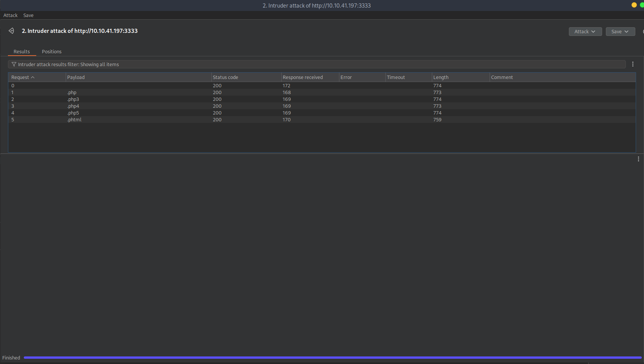The height and width of the screenshot is (364, 644).
Task: Open the Save menu in menu bar
Action: pos(28,15)
